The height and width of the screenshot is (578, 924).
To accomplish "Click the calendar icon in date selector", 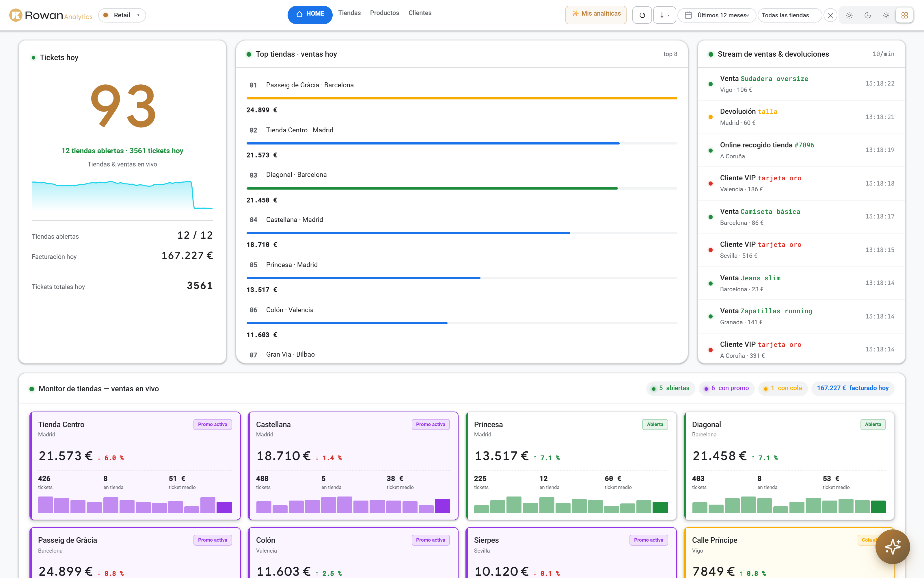I will (x=688, y=15).
